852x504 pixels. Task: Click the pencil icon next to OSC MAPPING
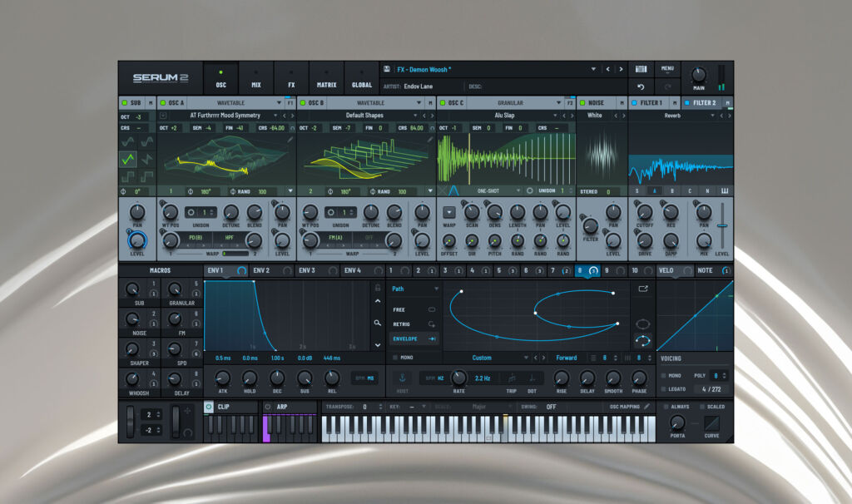pos(646,407)
